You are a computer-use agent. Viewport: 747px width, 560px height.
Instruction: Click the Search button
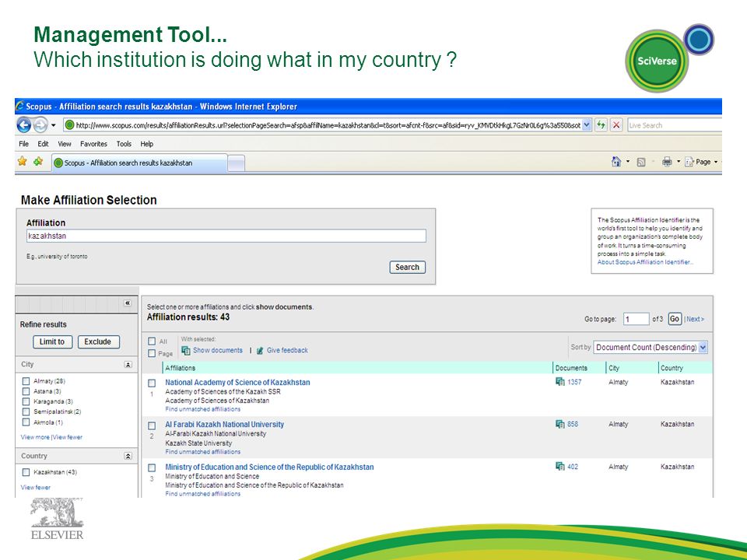click(407, 267)
